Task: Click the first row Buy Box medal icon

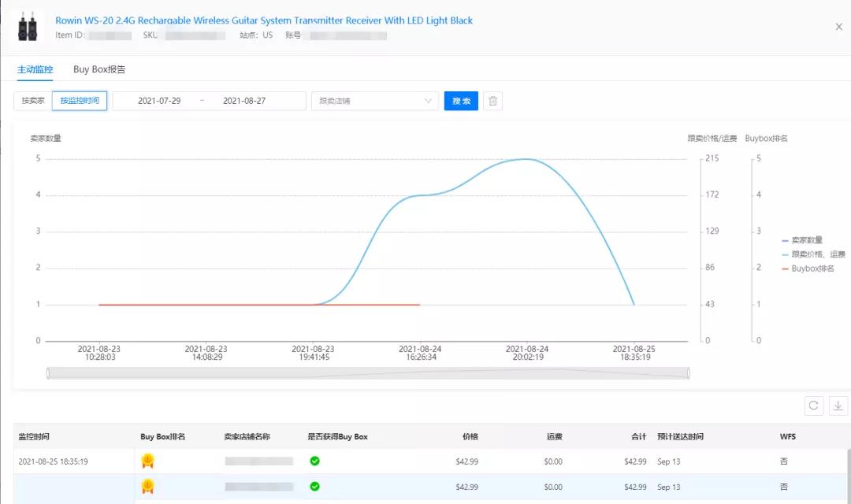Action: click(147, 461)
